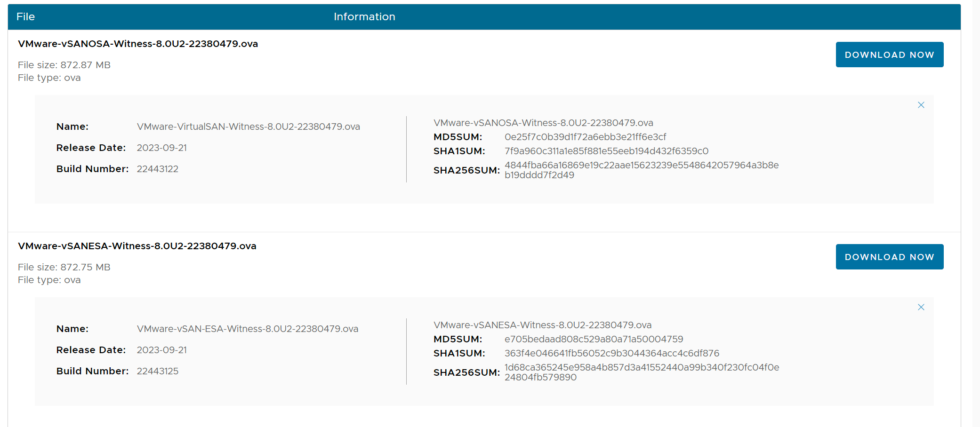Screen dimensions: 980x427
Task: Click the SHA256SUM value starting with 4844fba
Action: [641, 170]
